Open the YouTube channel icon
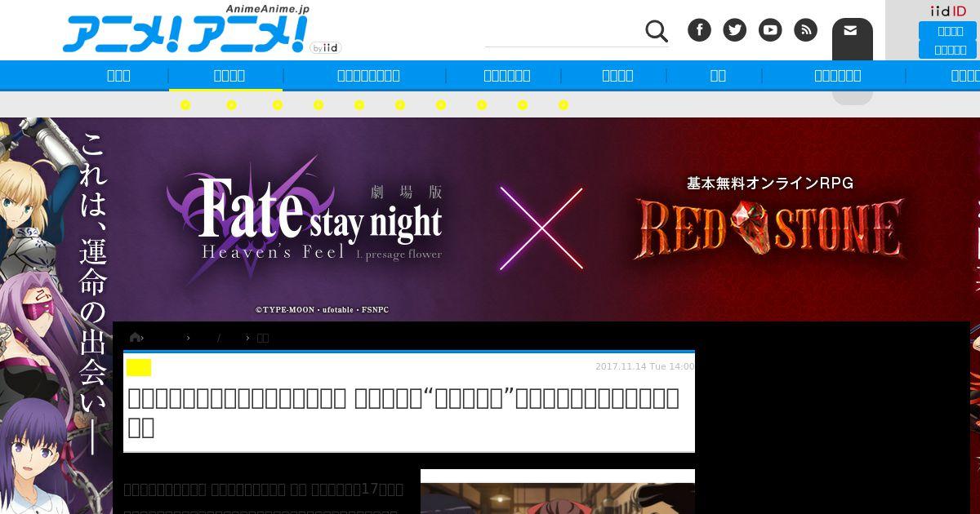Screen dimensions: 980x514 point(770,30)
